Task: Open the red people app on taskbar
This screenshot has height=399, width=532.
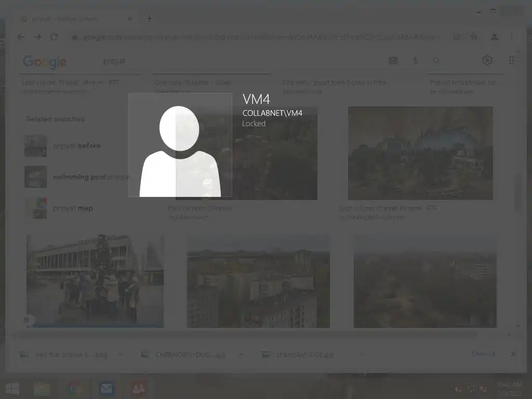Action: tap(138, 389)
